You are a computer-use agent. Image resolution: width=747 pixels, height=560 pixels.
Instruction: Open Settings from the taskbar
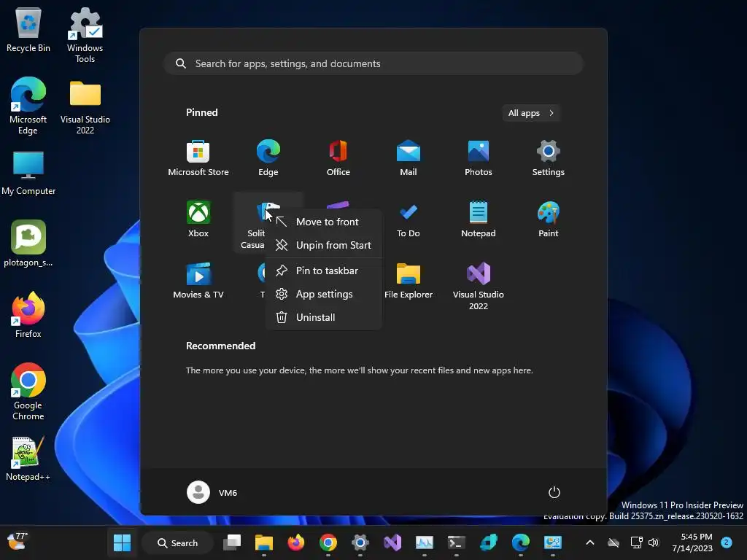(360, 542)
